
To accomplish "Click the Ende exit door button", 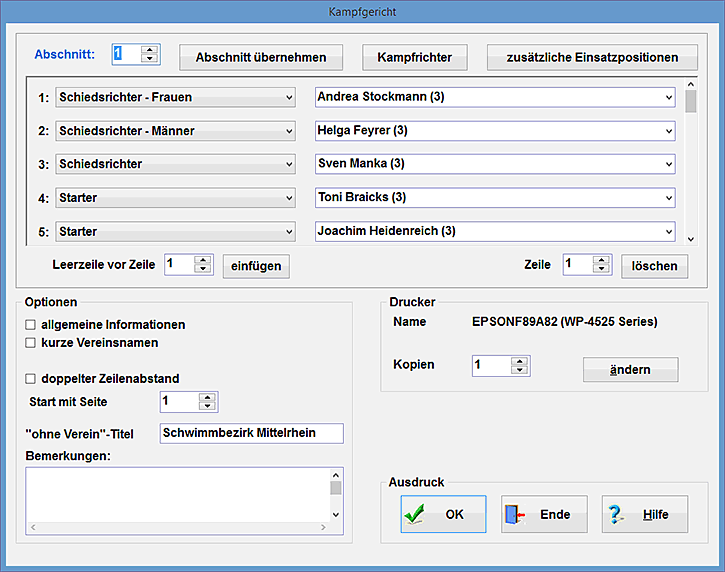I will [544, 514].
